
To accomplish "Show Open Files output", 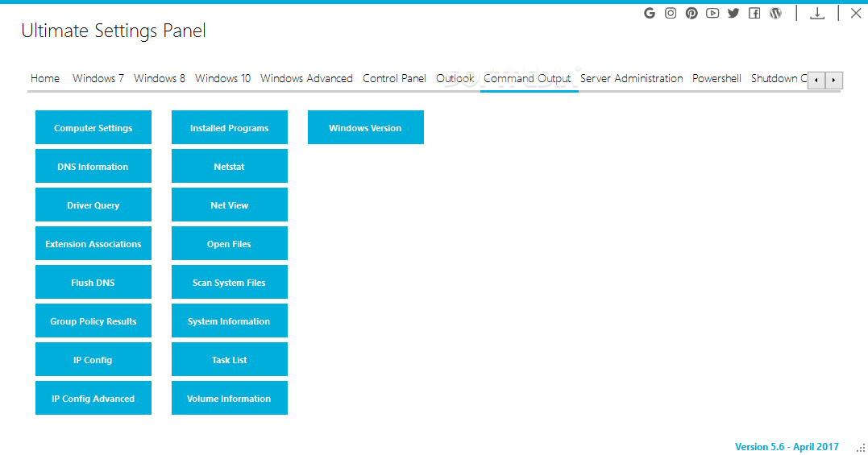I will coord(229,243).
